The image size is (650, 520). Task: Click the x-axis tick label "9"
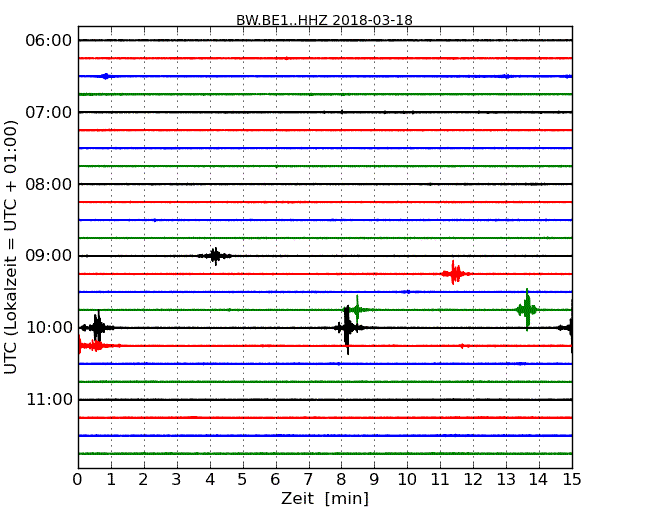374,479
